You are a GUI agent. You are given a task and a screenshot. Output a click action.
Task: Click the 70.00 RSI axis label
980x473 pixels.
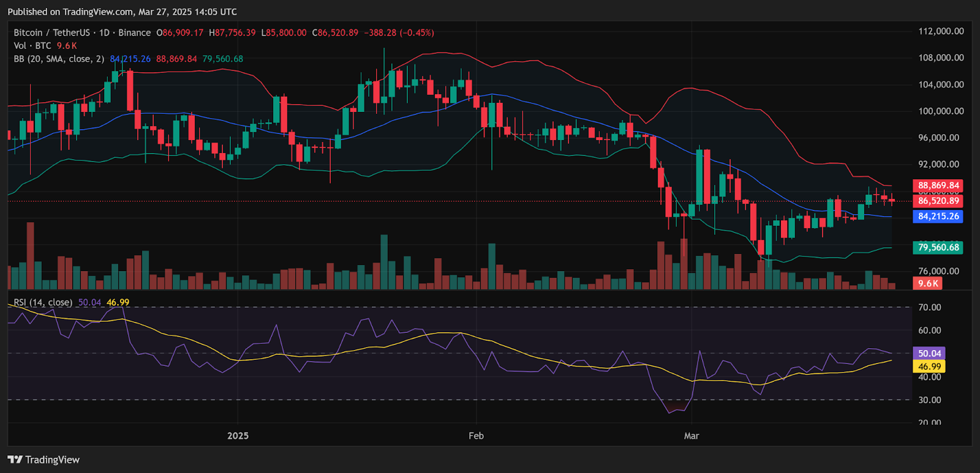coord(930,307)
